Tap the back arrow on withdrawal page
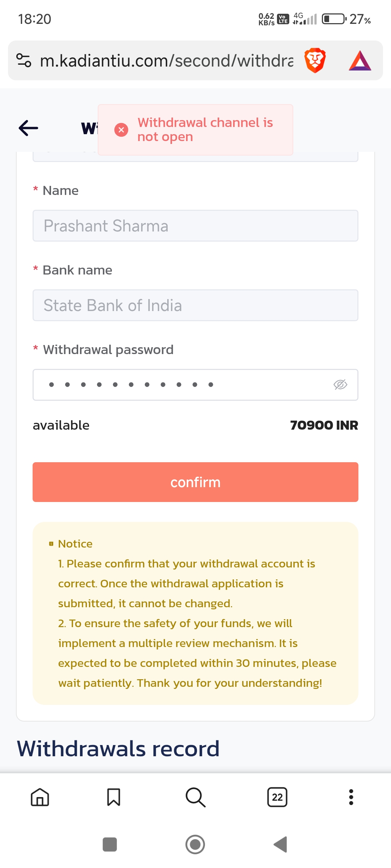This screenshot has width=391, height=868. (28, 128)
